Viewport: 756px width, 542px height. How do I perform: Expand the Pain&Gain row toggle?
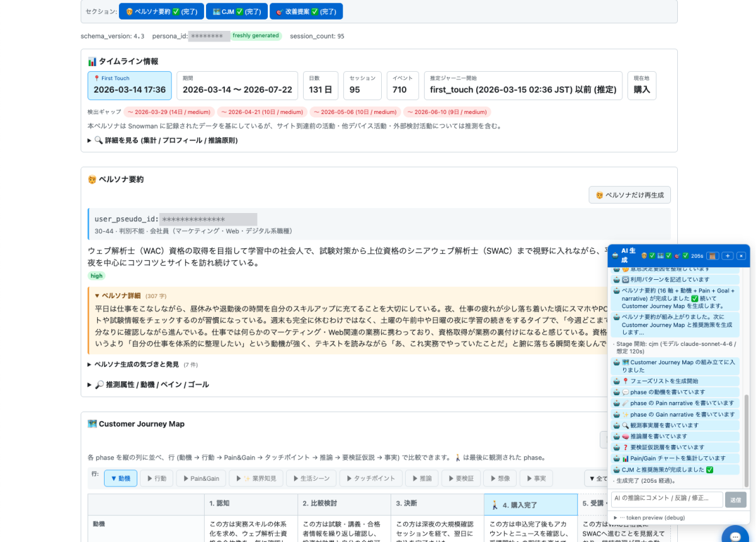[x=201, y=478]
